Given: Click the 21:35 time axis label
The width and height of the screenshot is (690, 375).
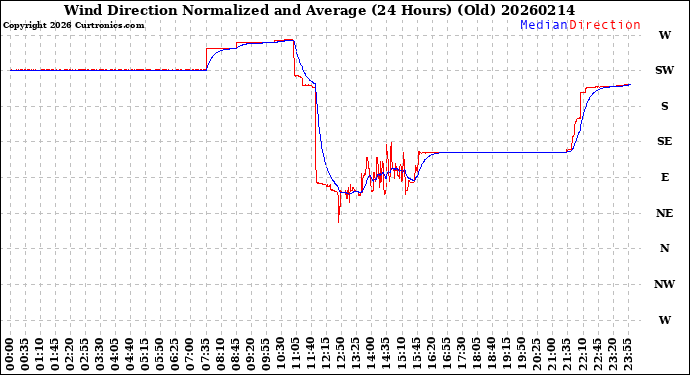Looking at the screenshot, I should point(566,355).
